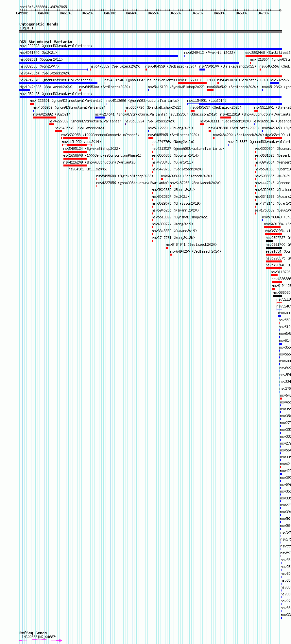291x644 pixels.
Task: Click nsv6495300 (Sedlazeck2020) label
Action: click(x=105, y=87)
